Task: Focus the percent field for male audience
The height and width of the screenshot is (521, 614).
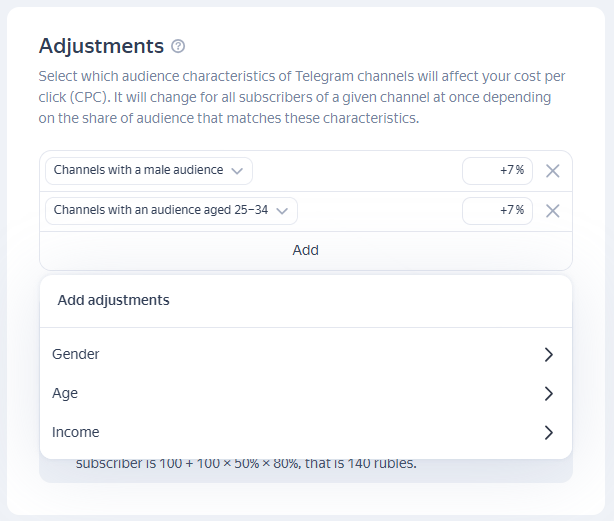Action: (x=497, y=171)
